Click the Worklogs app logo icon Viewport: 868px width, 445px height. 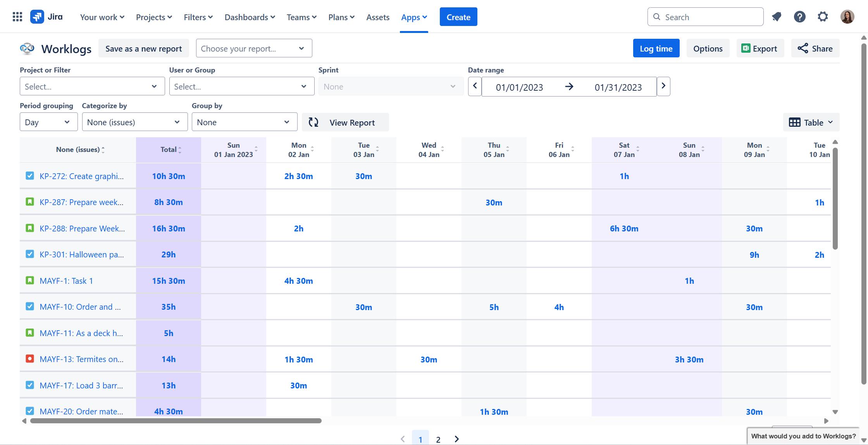click(x=27, y=48)
